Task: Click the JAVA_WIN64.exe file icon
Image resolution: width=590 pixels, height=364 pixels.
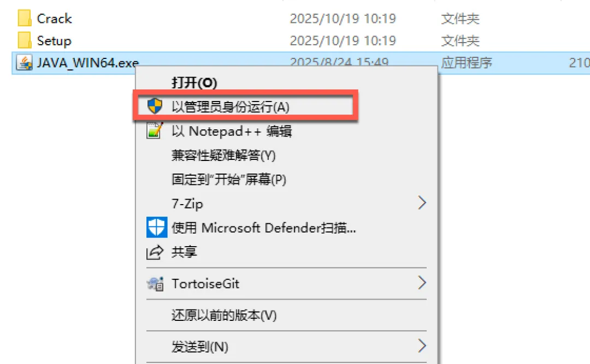Action: [24, 63]
